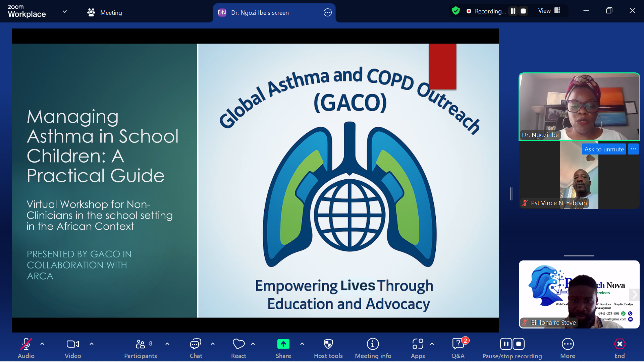Start screen sharing with the Share icon
This screenshot has width=644, height=362.
click(x=283, y=344)
